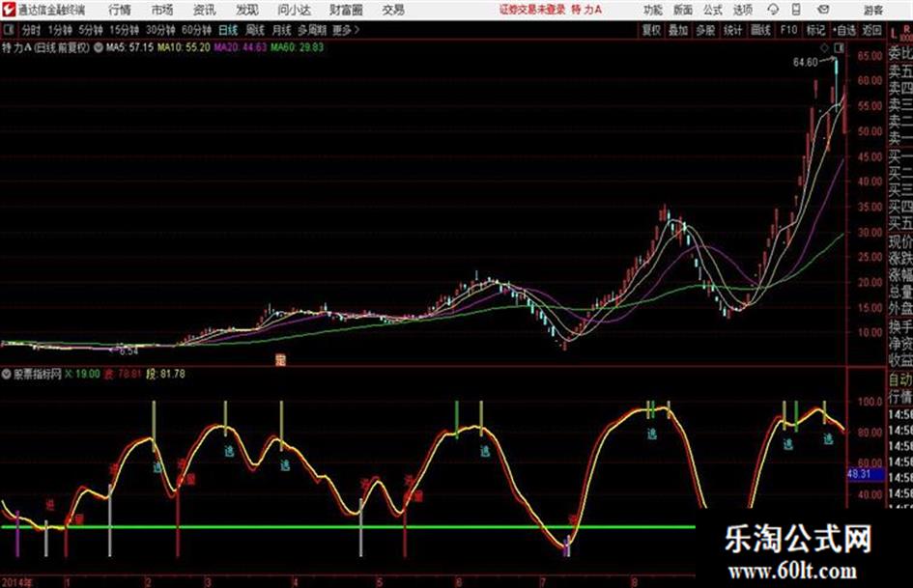The width and height of the screenshot is (913, 588).
Task: Select the 日线 daily period tab
Action: (x=228, y=30)
